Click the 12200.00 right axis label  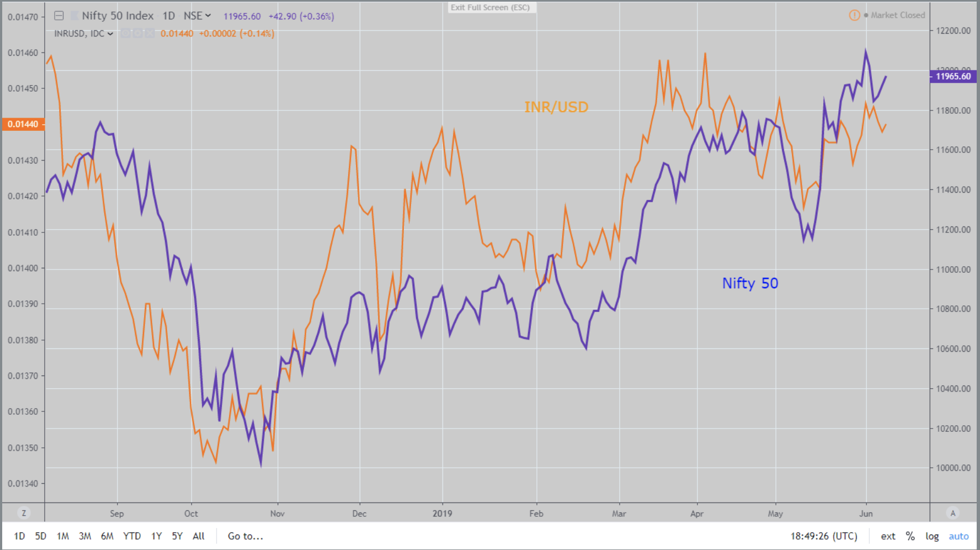pyautogui.click(x=953, y=31)
